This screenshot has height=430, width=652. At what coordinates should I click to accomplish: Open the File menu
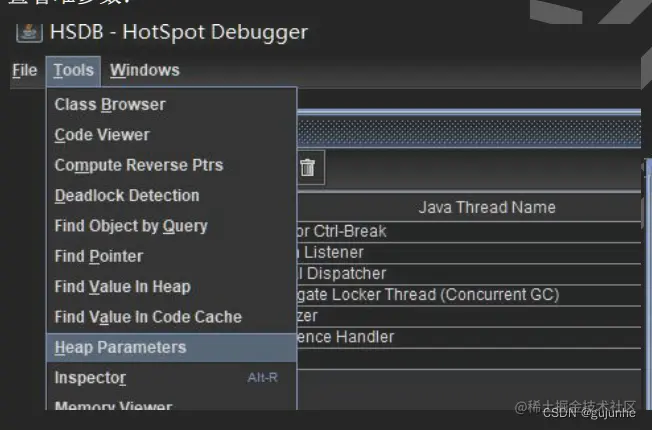(25, 70)
